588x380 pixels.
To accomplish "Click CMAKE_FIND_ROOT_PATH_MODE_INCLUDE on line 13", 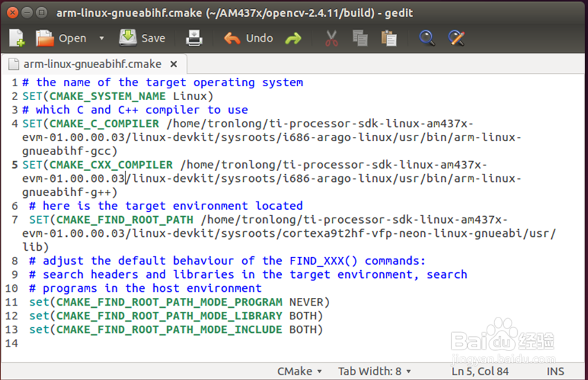I will pyautogui.click(x=169, y=330).
